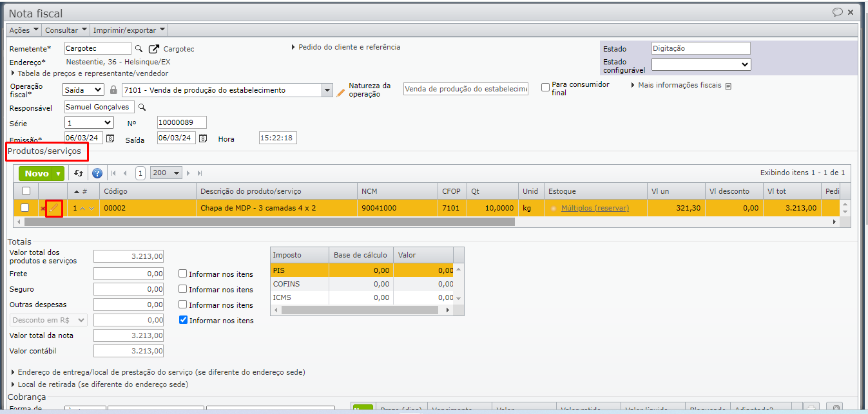The width and height of the screenshot is (868, 414).
Task: Check Informar nos itens for Seguro
Action: (183, 289)
